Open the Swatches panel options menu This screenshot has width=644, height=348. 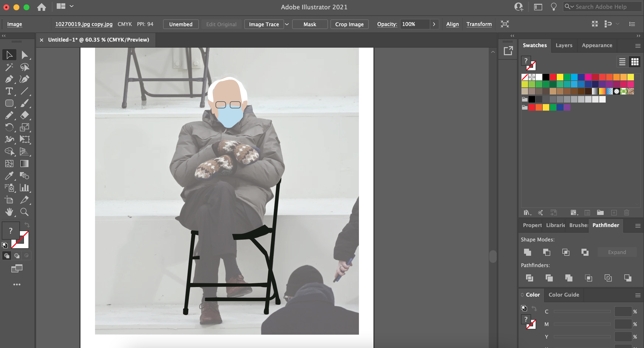click(638, 46)
